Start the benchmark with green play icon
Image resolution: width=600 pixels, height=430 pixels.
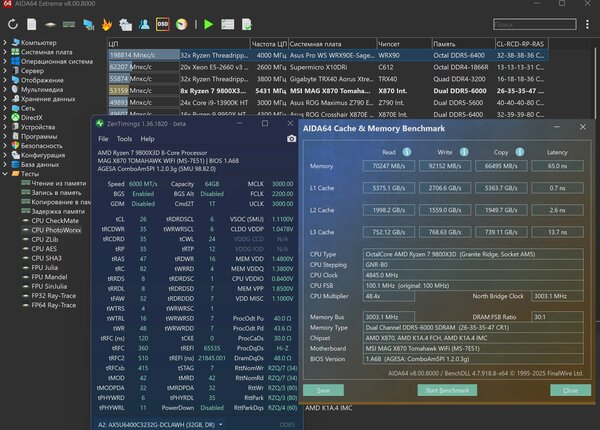point(209,24)
